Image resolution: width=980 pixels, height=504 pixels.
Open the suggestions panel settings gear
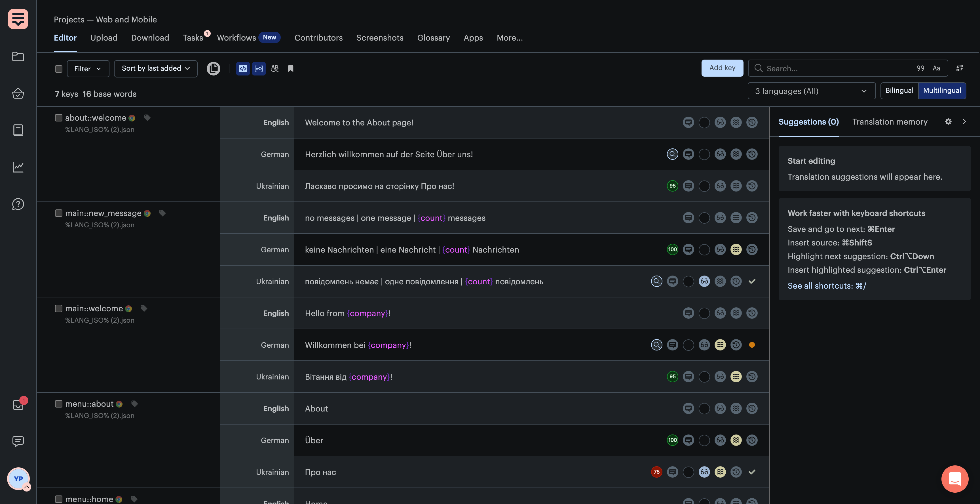click(x=948, y=122)
